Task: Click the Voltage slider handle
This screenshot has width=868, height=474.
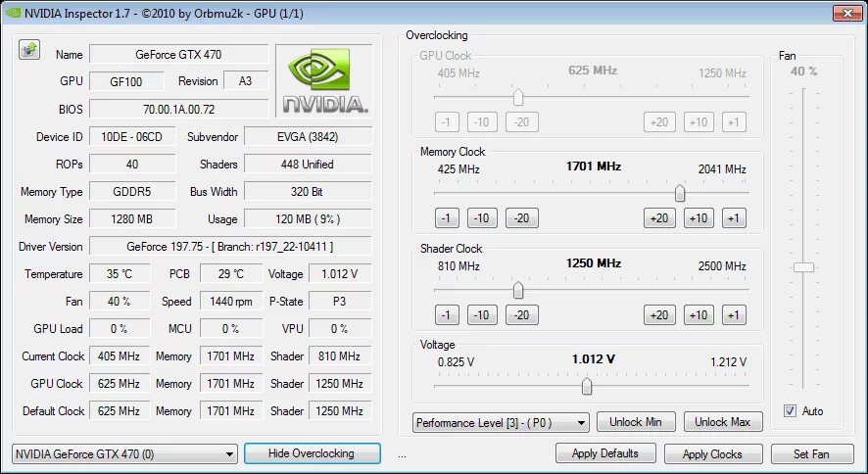Action: pos(587,386)
